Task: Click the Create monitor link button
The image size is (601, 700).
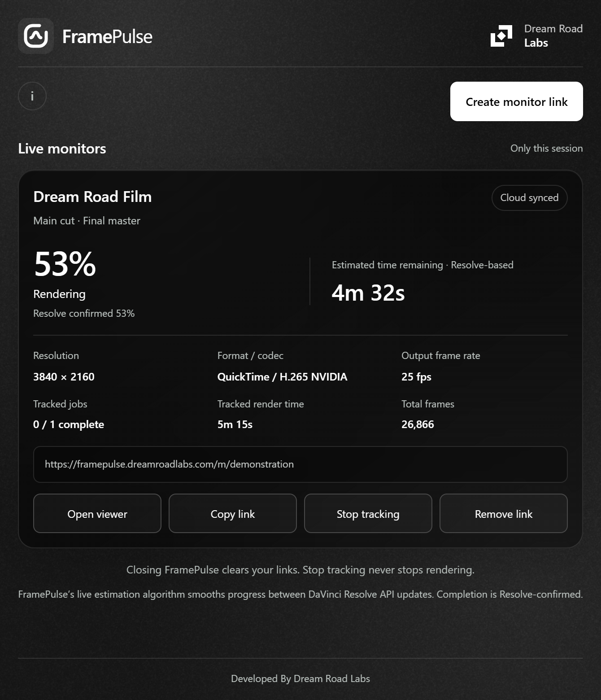Action: point(517,101)
